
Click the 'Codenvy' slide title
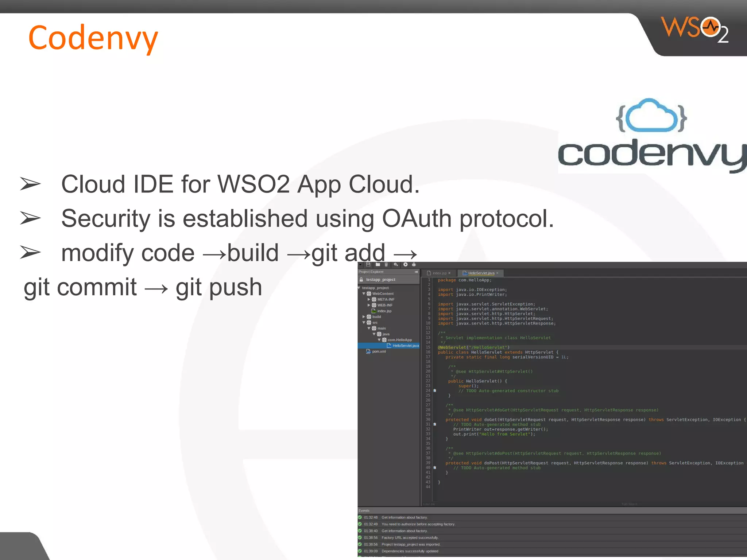(93, 39)
